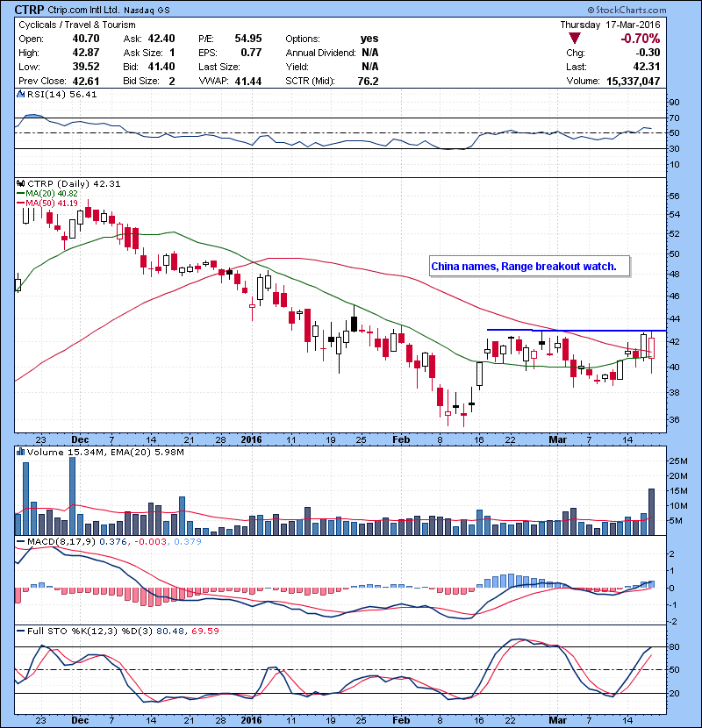Click the 2016 label on price axis
This screenshot has height=728, width=702.
pyautogui.click(x=251, y=439)
